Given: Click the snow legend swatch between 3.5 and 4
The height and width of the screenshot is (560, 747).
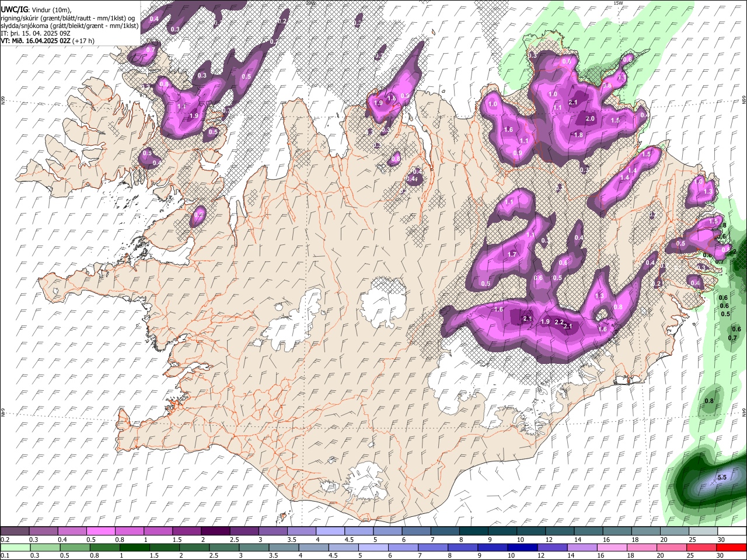Looking at the screenshot, I should coord(301,531).
